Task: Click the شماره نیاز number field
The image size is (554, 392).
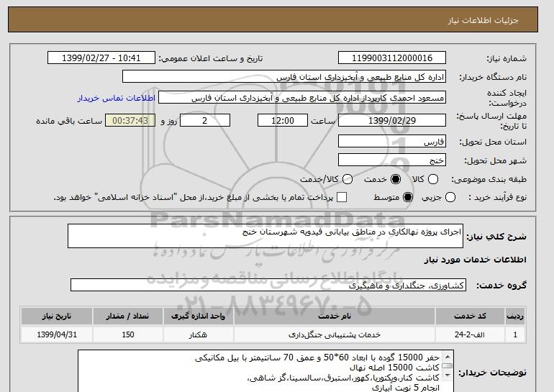Action: point(392,58)
